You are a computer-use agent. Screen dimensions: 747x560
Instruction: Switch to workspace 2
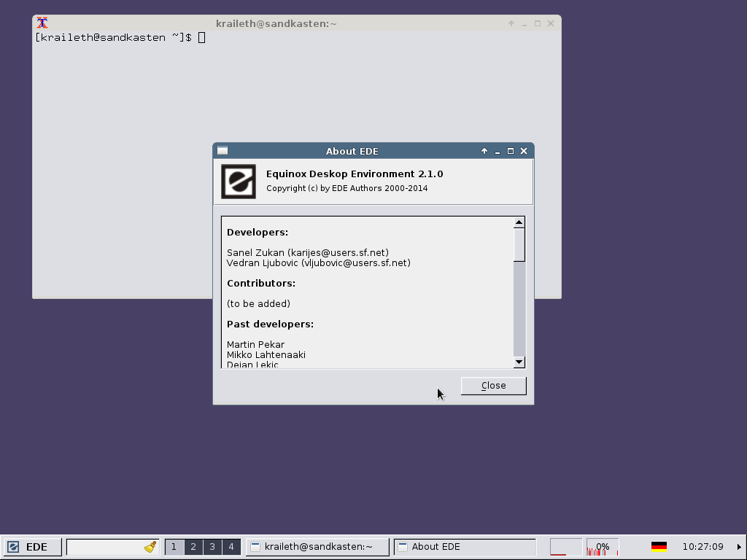(x=193, y=547)
